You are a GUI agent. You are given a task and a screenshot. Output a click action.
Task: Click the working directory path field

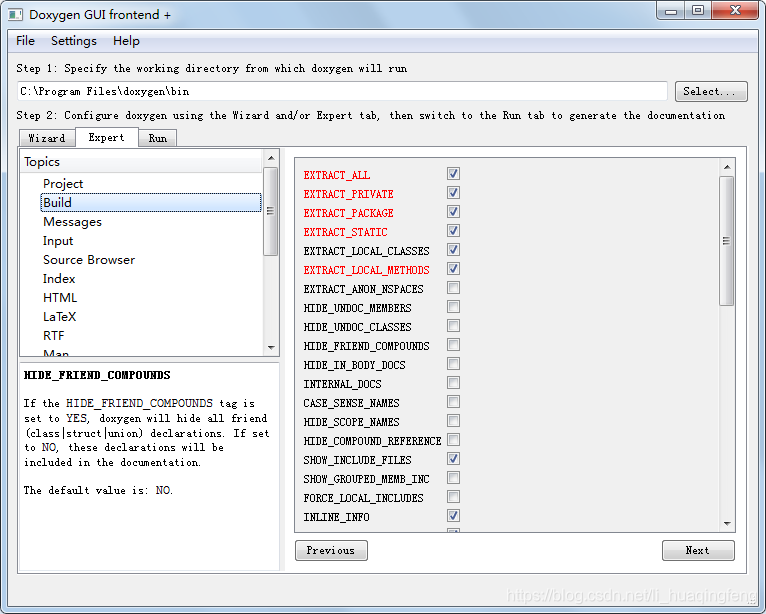[x=342, y=91]
